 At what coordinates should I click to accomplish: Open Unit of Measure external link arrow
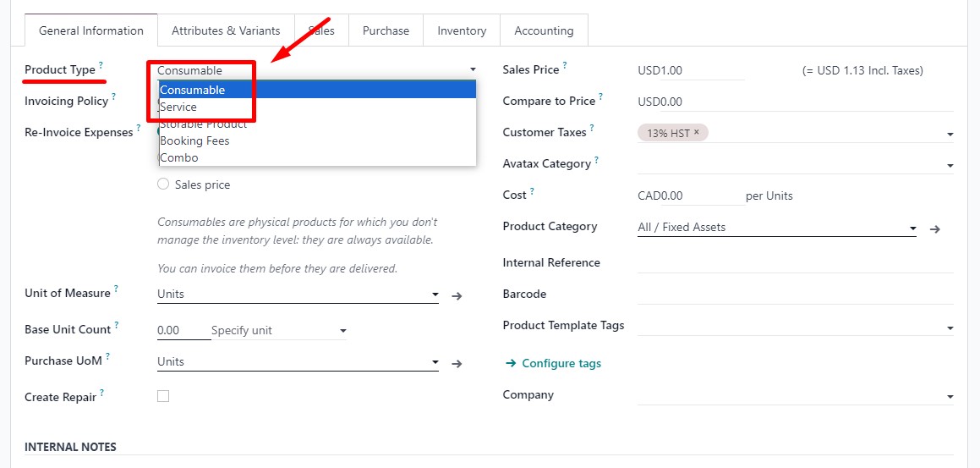[x=457, y=295]
